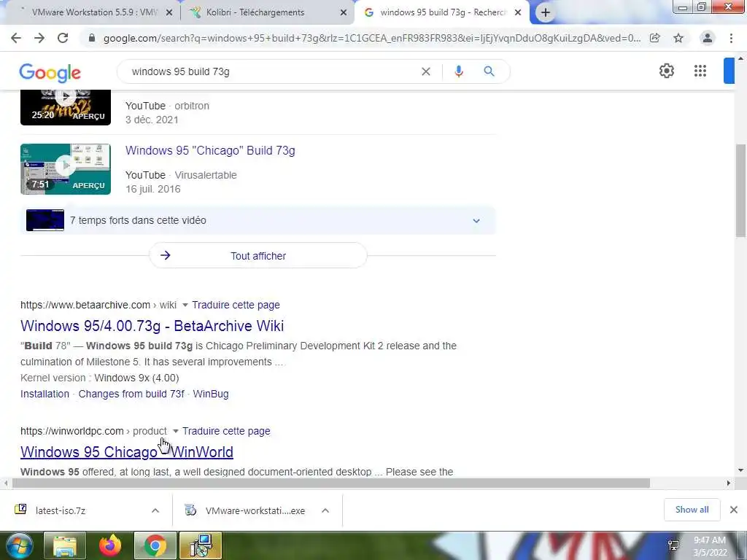The image size is (747, 560).
Task: Open Changes from build 73f sitelink
Action: 131,394
